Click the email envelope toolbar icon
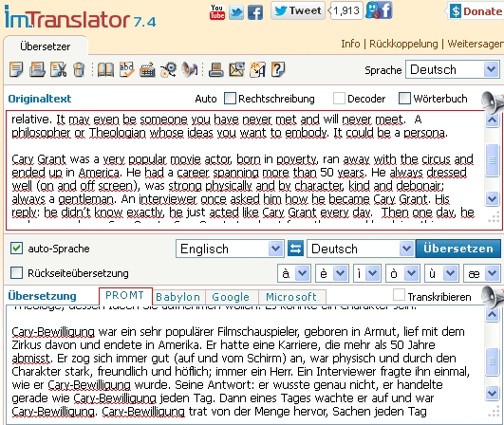 (x=237, y=69)
